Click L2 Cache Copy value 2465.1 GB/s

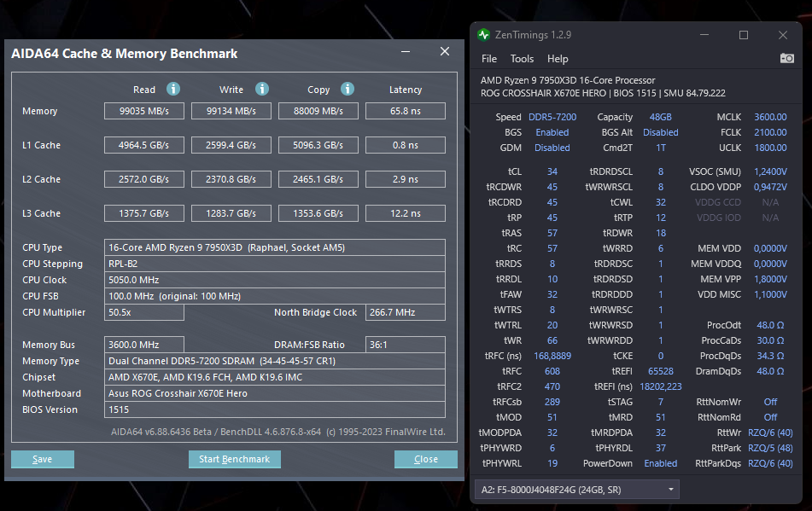coord(318,179)
